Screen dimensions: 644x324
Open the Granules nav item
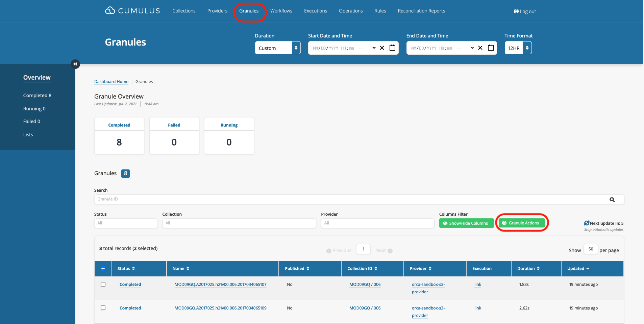pos(249,11)
